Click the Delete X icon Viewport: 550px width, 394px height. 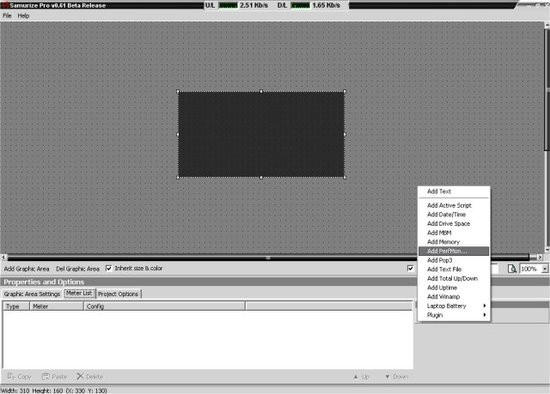(80, 376)
